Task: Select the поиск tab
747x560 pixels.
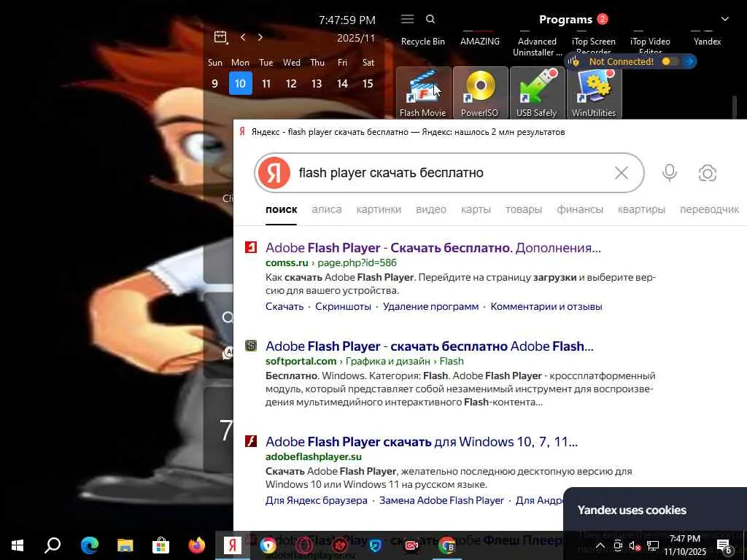Action: tap(281, 209)
